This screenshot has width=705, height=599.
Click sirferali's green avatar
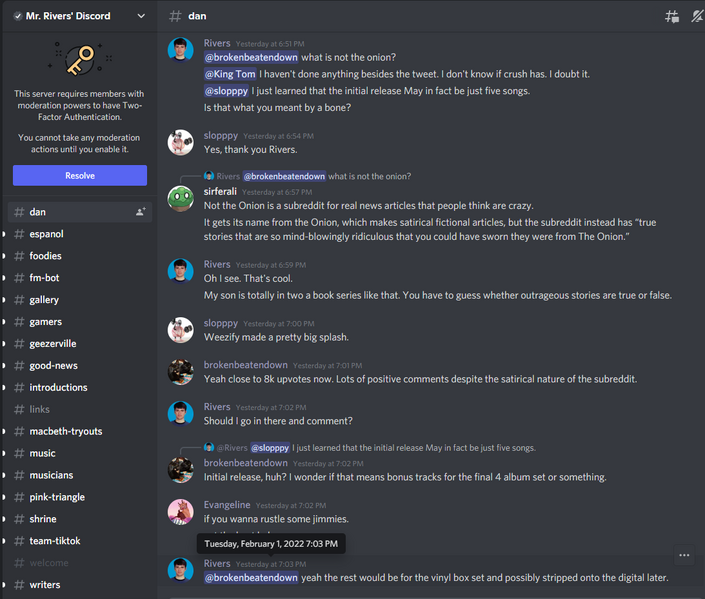[181, 197]
